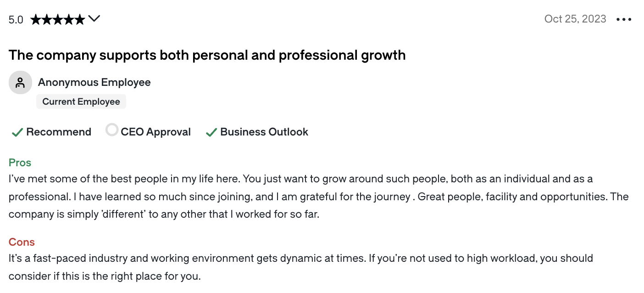Click the first star in the rating
644x293 pixels.
35,19
